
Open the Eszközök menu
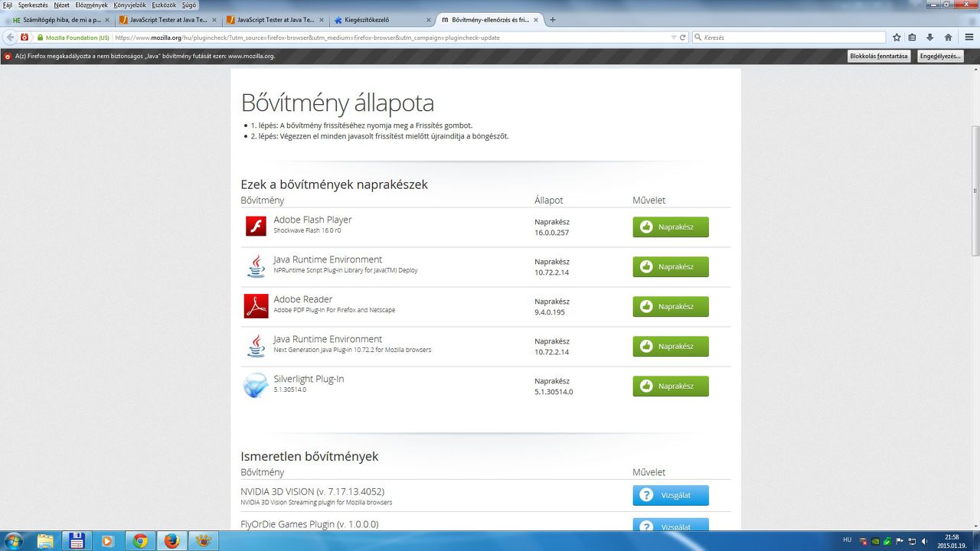(164, 5)
